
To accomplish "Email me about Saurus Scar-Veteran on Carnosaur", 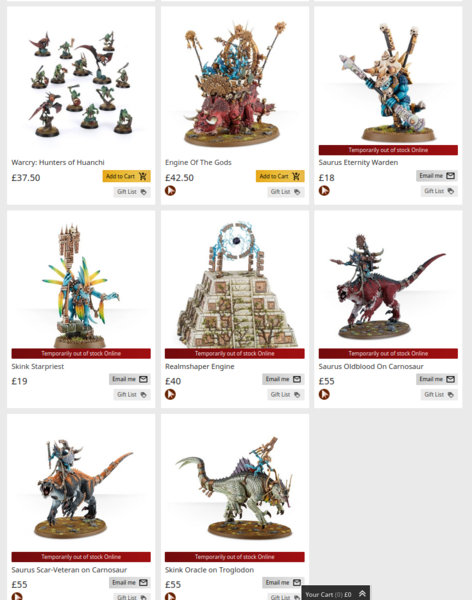I will (130, 582).
